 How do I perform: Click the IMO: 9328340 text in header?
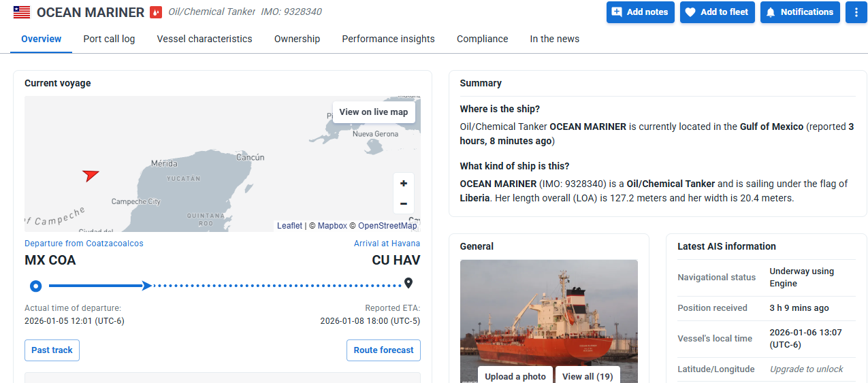point(291,12)
